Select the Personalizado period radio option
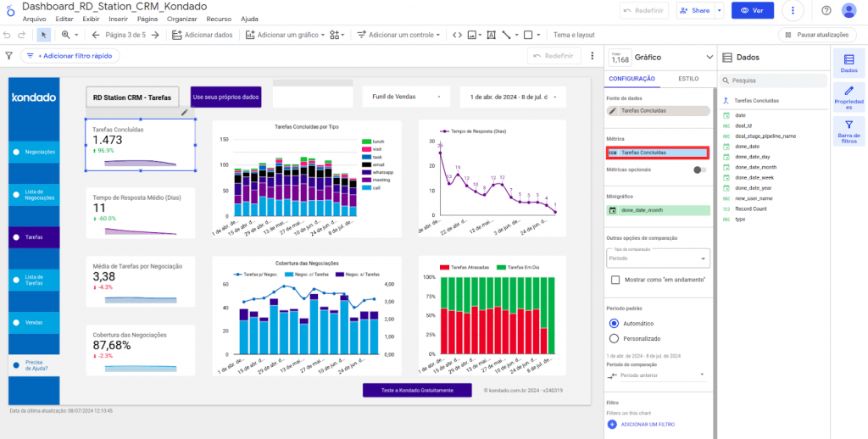868x439 pixels. coord(614,338)
